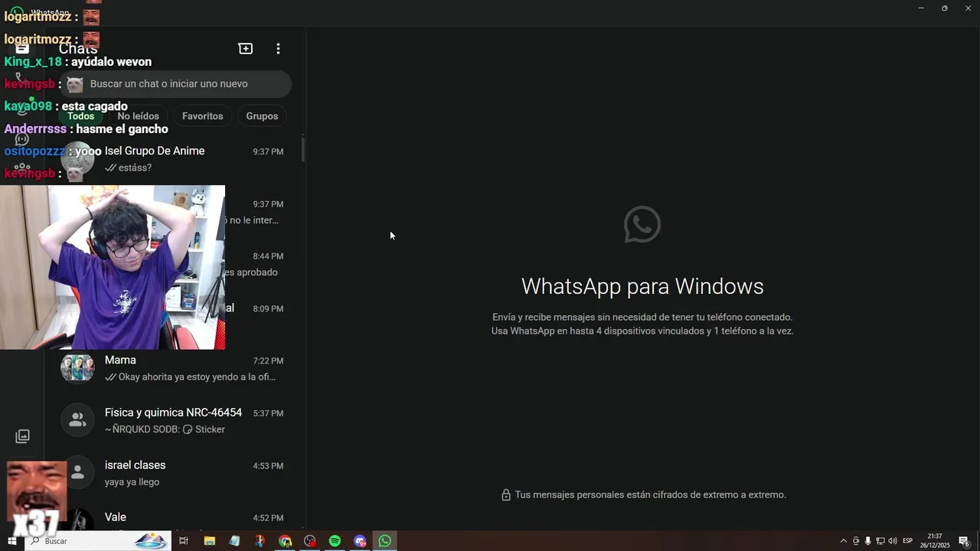Viewport: 980px width, 551px height.
Task: Select Mama's profile picture
Action: click(x=77, y=368)
